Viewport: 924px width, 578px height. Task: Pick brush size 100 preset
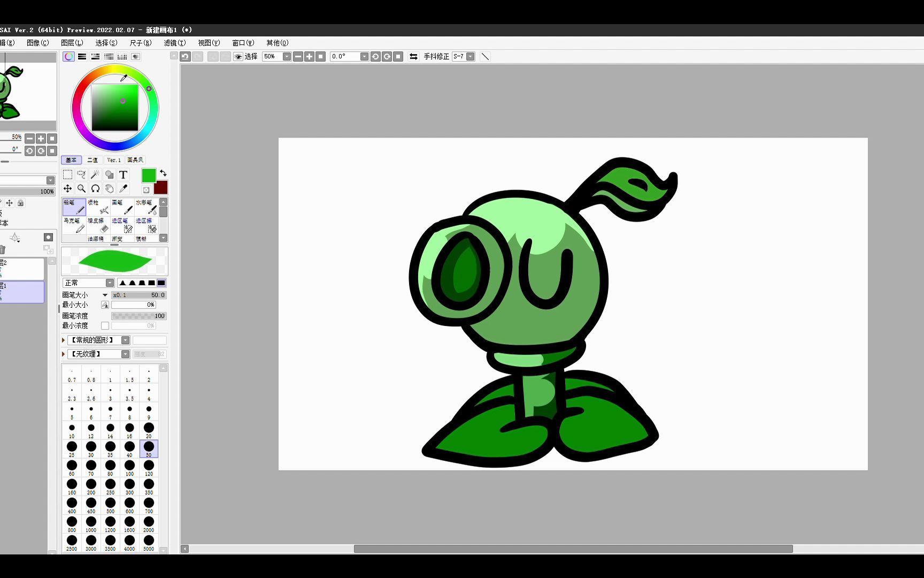point(129,467)
